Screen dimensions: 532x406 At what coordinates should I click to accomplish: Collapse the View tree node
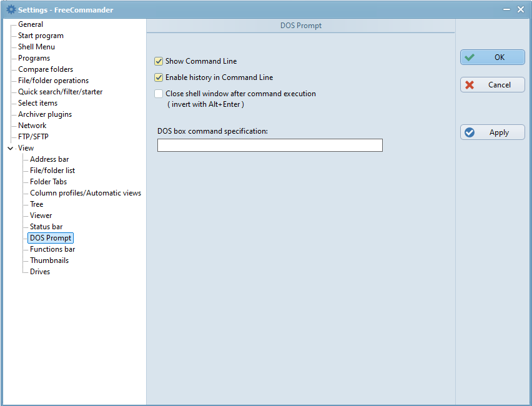[10, 148]
